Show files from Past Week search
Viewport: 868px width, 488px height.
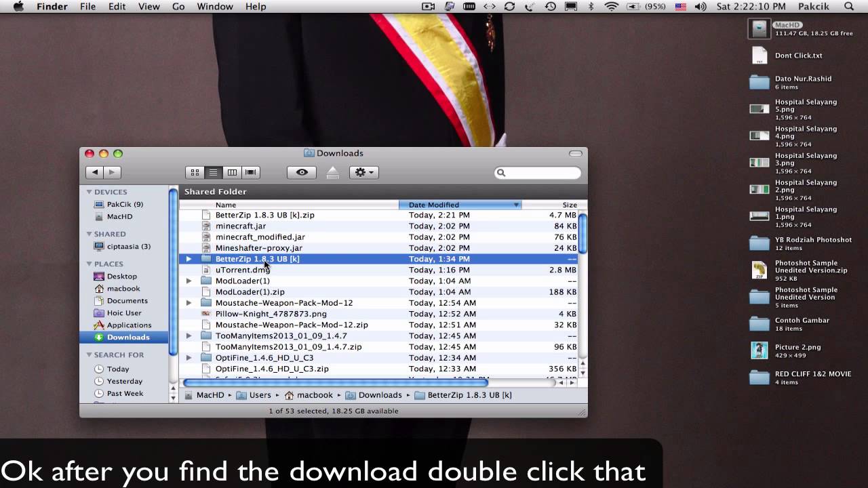pos(124,393)
